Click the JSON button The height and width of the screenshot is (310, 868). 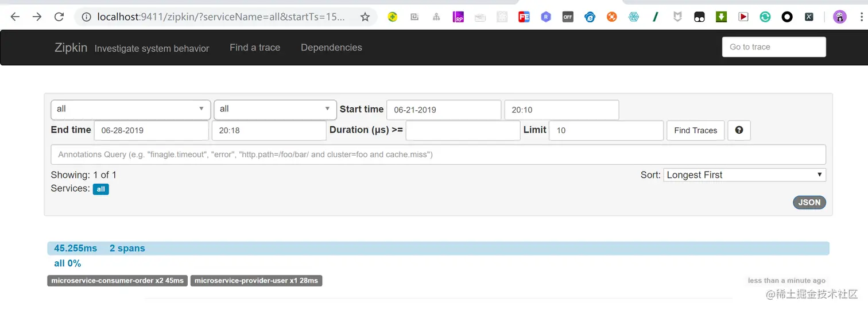[x=809, y=202]
